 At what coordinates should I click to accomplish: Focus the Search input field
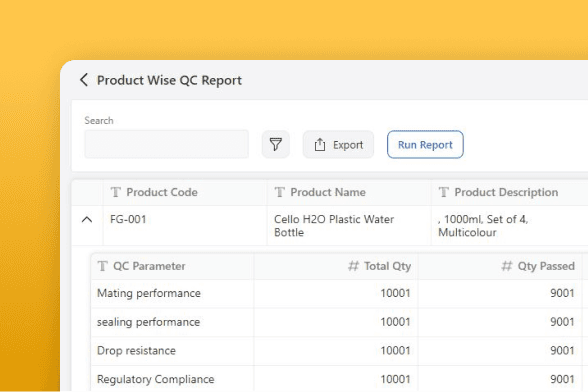(166, 144)
